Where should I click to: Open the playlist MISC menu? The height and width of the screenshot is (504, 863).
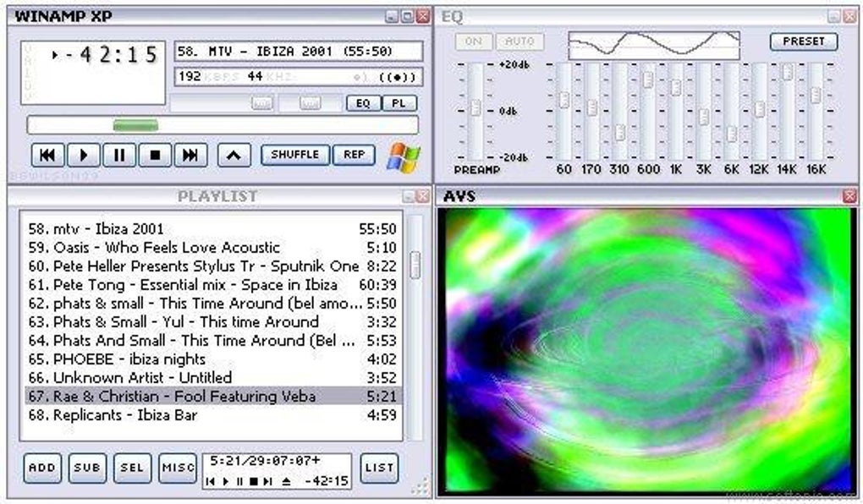[177, 468]
